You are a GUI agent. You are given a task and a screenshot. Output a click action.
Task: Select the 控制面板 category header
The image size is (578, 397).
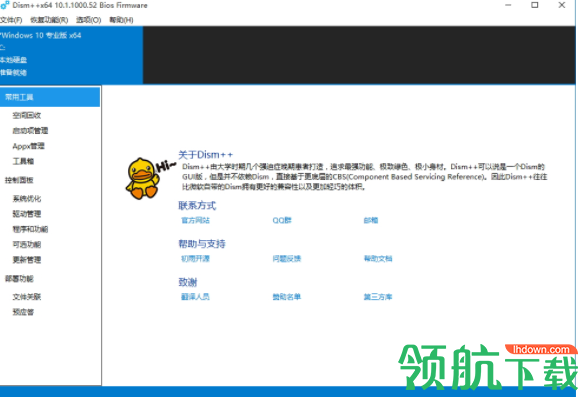click(x=19, y=180)
